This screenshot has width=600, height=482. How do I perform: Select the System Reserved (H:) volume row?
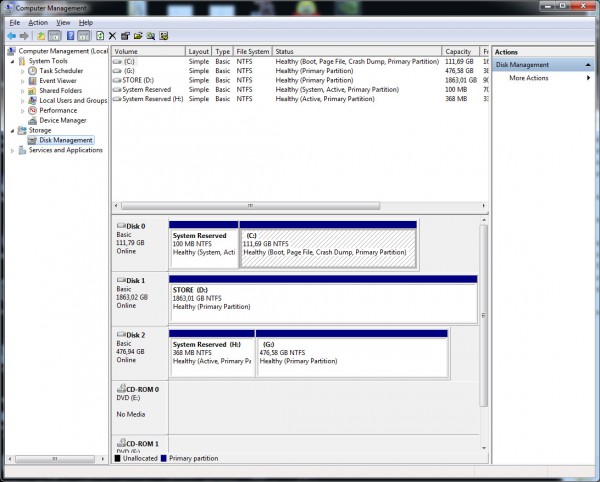[300, 99]
